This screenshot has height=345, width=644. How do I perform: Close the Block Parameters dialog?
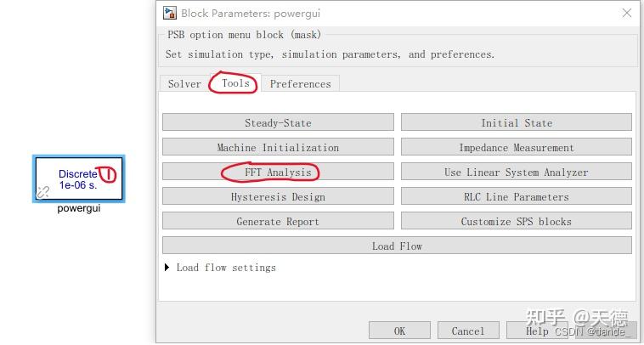pos(627,13)
